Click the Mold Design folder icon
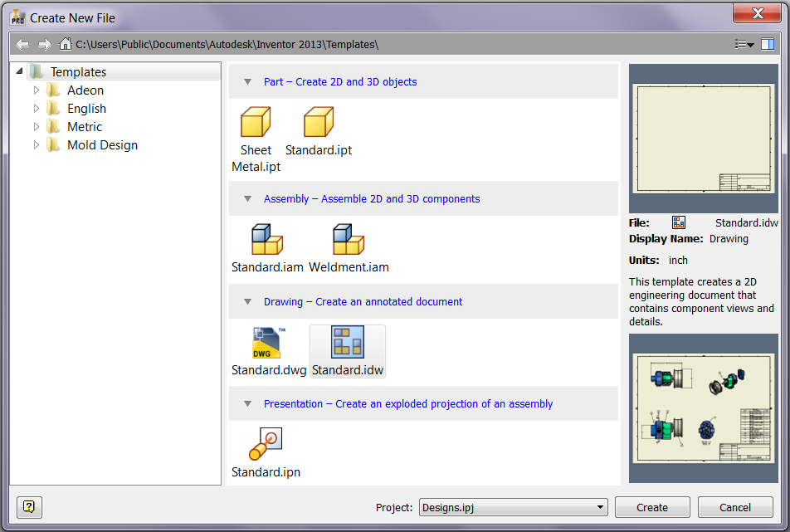This screenshot has height=532, width=790. tap(53, 144)
